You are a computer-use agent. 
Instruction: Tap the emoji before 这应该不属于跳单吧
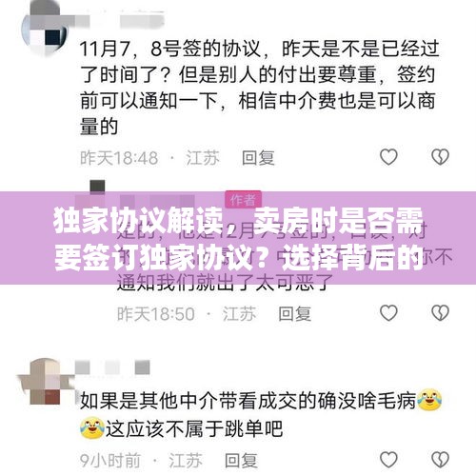coord(92,427)
